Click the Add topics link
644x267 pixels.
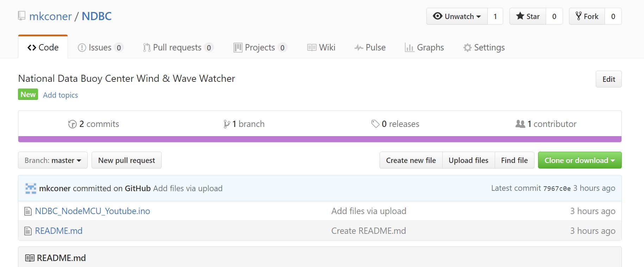[61, 95]
